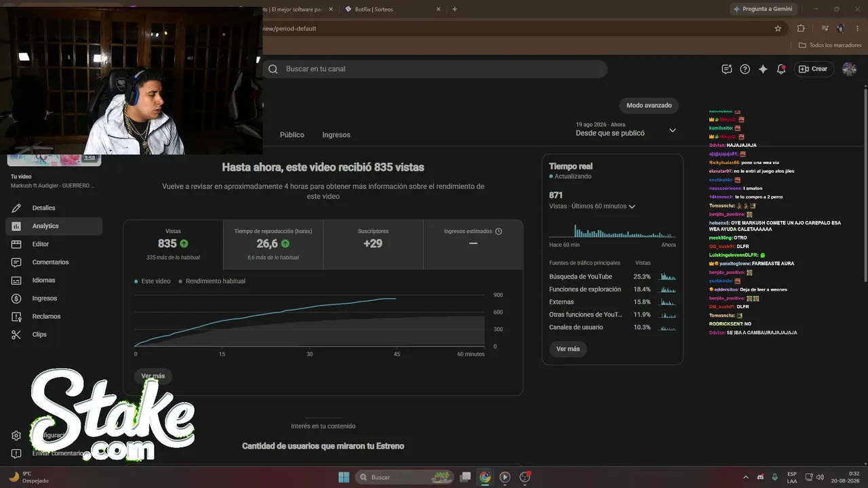Open the Windows Start button
Image resolution: width=868 pixels, height=488 pixels.
tap(344, 477)
